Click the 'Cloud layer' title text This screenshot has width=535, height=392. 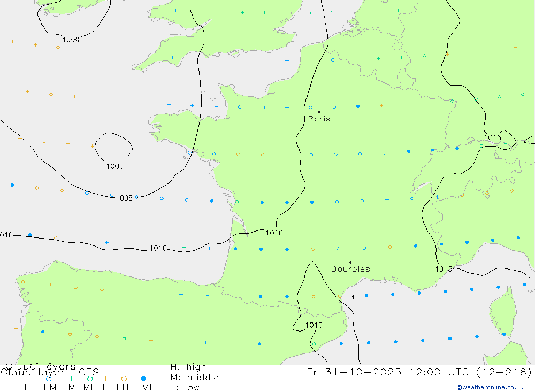[x=33, y=372]
